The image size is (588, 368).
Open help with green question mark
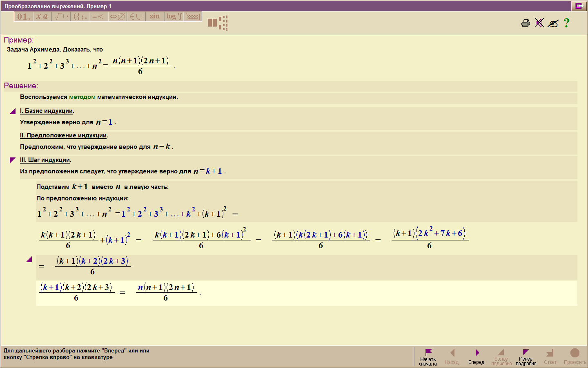[566, 23]
